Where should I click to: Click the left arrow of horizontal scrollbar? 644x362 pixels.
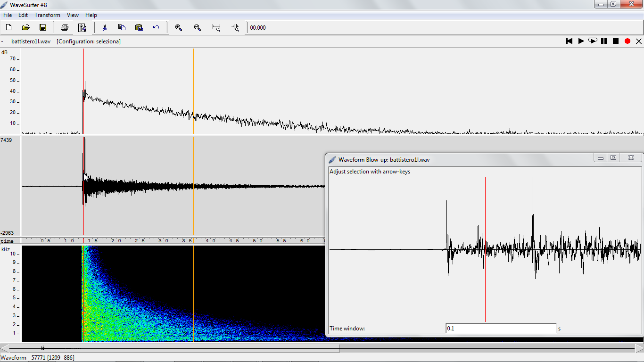coord(4,348)
